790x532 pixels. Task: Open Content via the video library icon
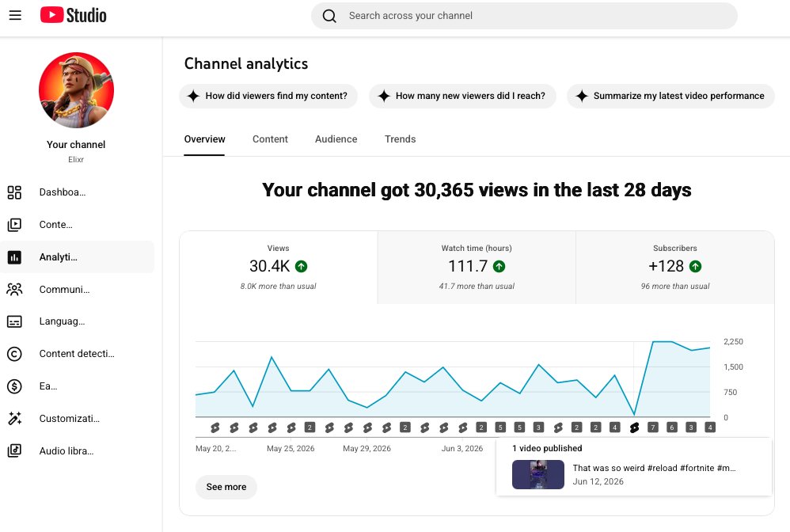pyautogui.click(x=14, y=225)
